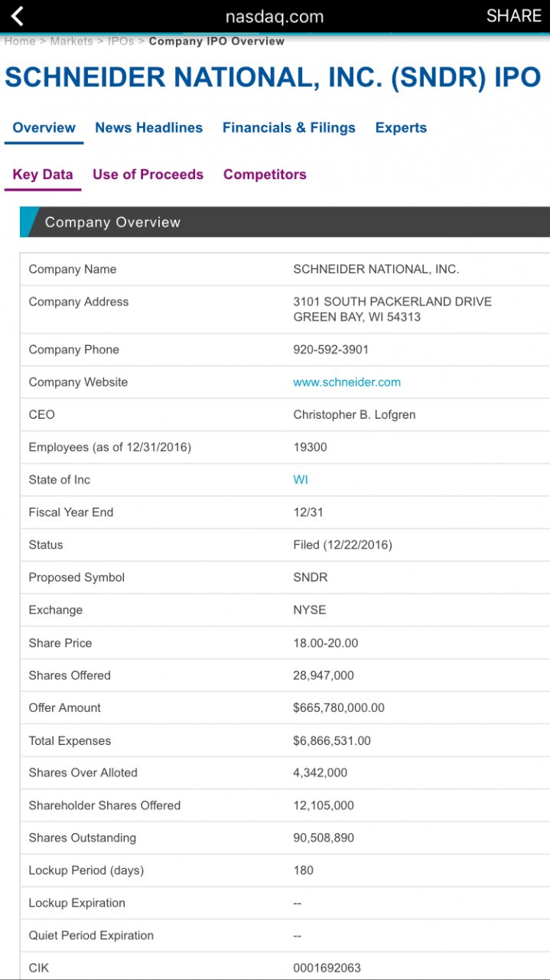Select the Overview tab
Screen dimensions: 550x980
point(44,128)
